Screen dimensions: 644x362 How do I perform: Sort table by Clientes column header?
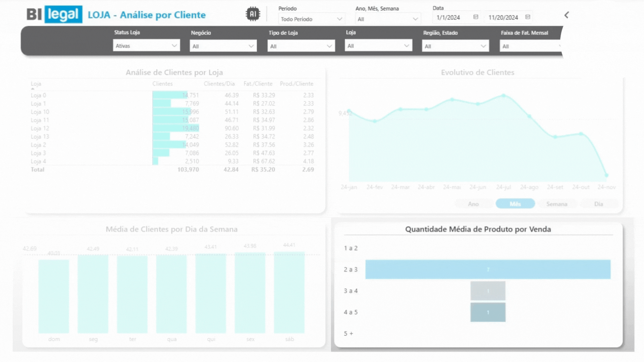pyautogui.click(x=162, y=84)
